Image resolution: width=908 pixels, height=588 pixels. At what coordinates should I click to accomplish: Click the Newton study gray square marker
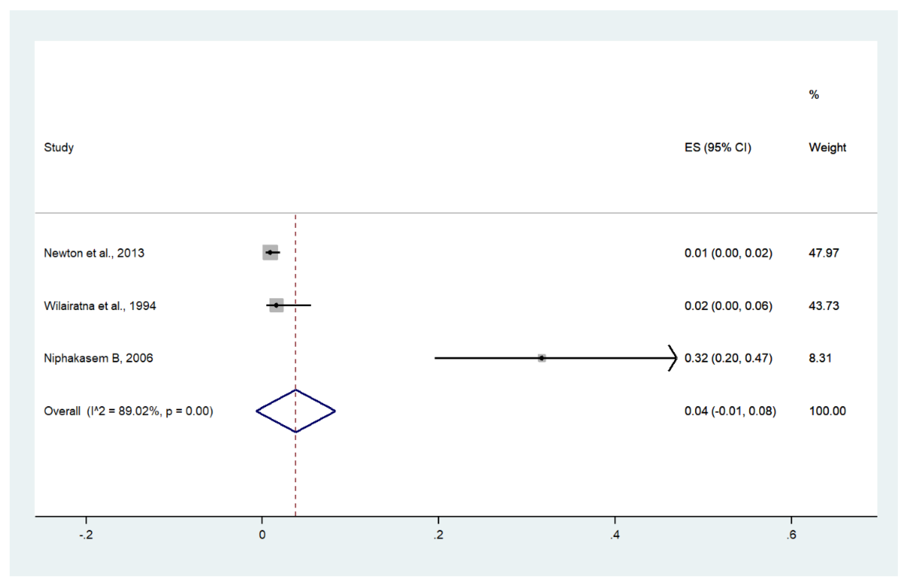click(270, 253)
